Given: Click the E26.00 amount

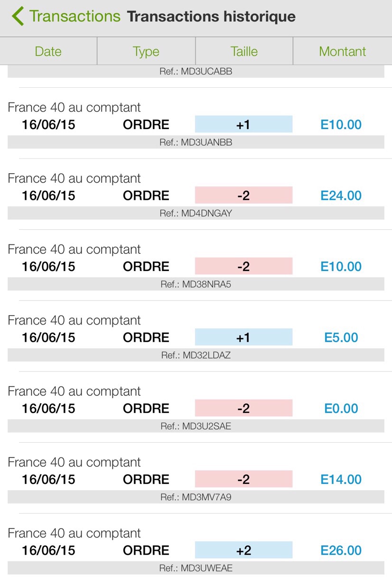Looking at the screenshot, I should click(x=341, y=550).
